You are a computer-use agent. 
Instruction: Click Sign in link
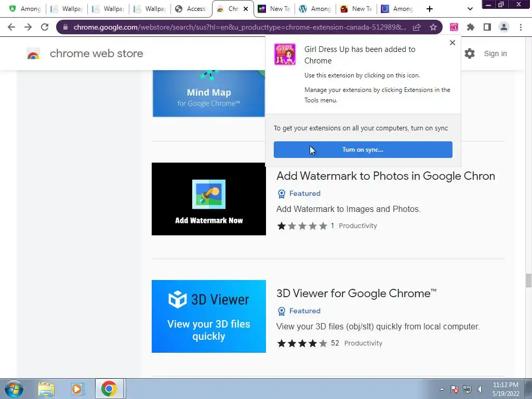pos(495,54)
